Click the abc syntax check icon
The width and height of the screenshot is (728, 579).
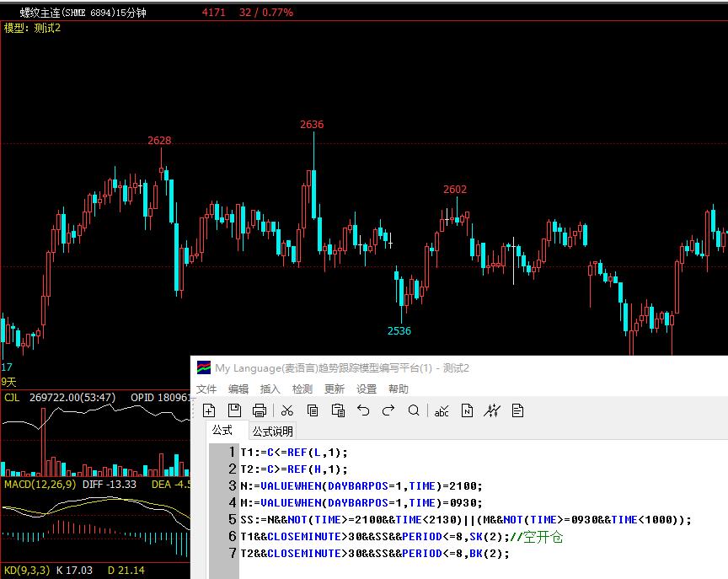442,410
